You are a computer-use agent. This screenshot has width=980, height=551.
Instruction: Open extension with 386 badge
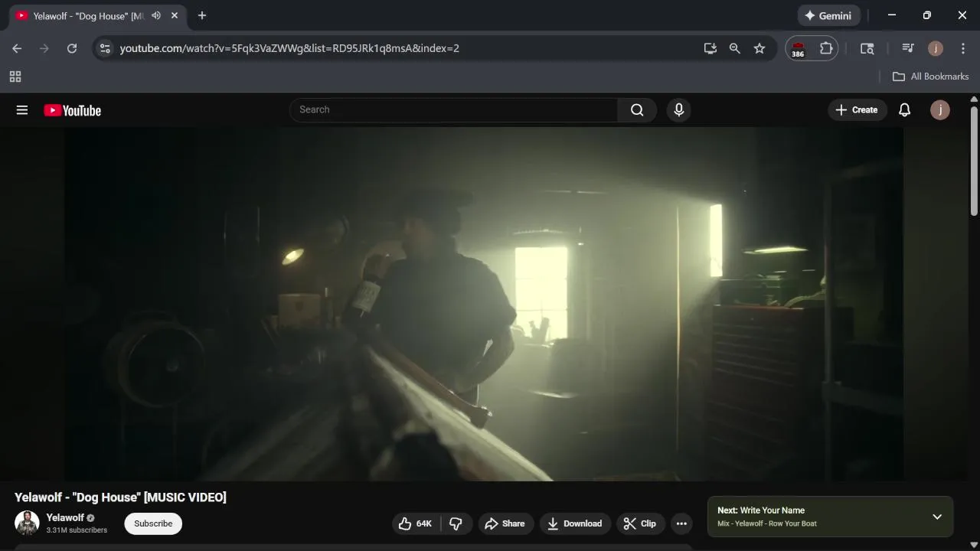[x=798, y=49]
